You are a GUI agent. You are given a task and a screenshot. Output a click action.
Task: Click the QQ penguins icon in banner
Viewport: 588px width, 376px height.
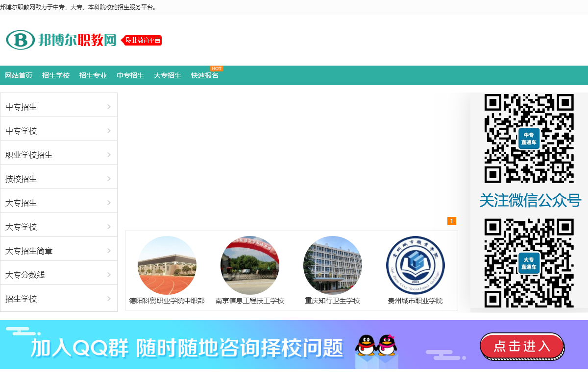click(x=376, y=346)
